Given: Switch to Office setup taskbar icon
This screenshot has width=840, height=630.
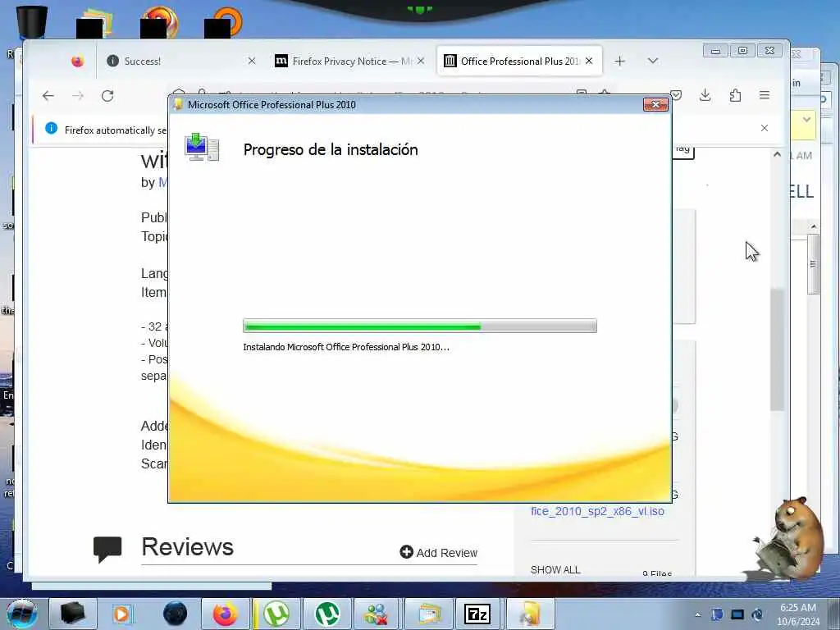Looking at the screenshot, I should click(x=529, y=614).
